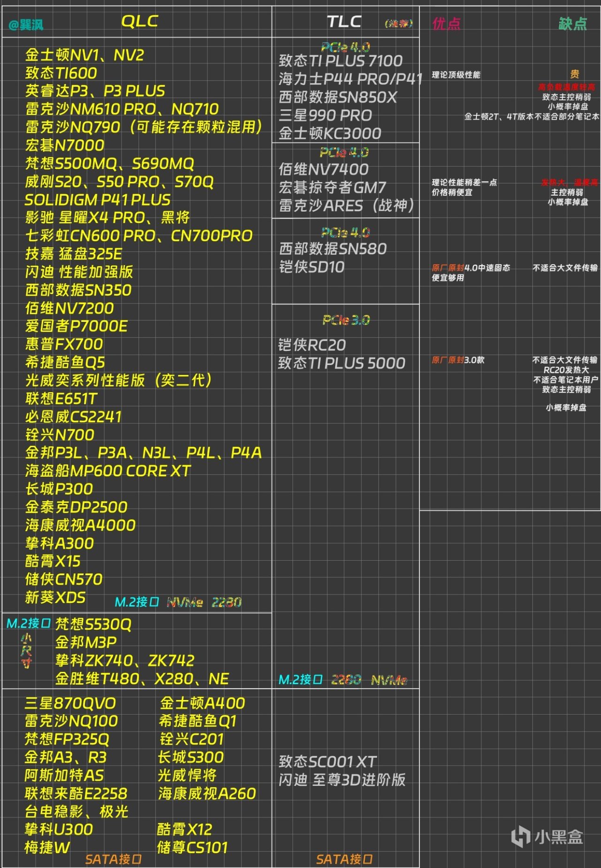Select the 三星990 PRO entry
601x868 pixels.
click(325, 115)
